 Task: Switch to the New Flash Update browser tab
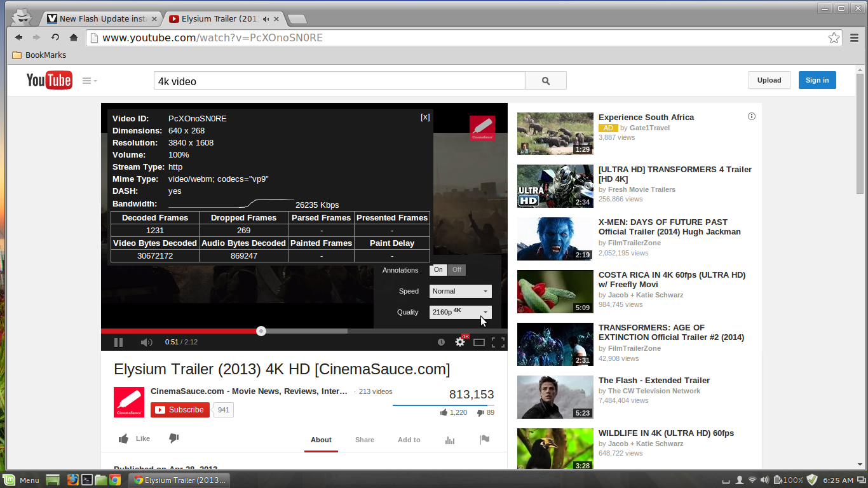[x=102, y=18]
